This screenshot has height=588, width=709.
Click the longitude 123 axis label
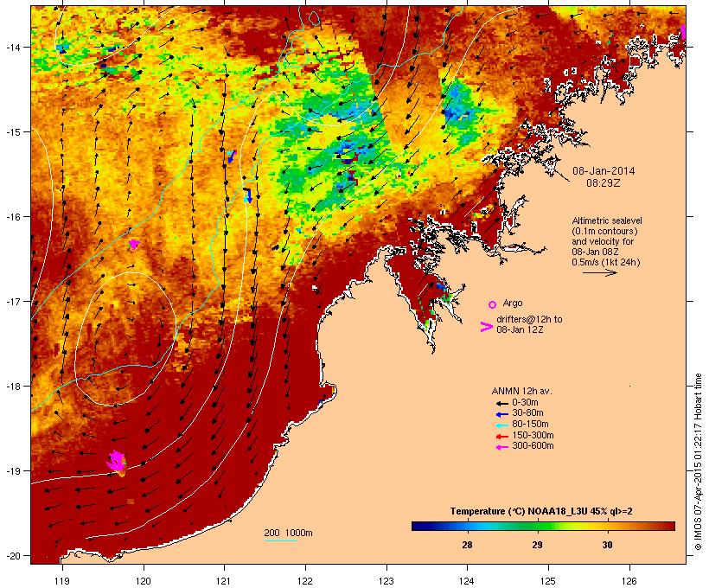pos(386,581)
